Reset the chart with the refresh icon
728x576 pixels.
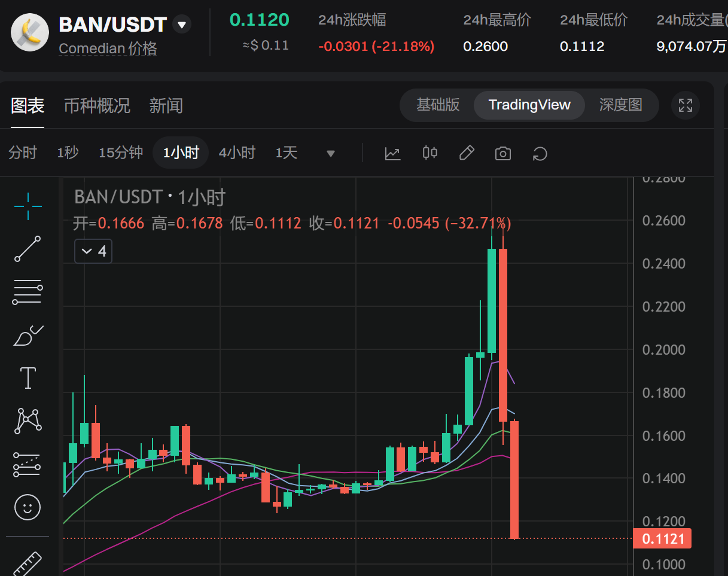540,153
